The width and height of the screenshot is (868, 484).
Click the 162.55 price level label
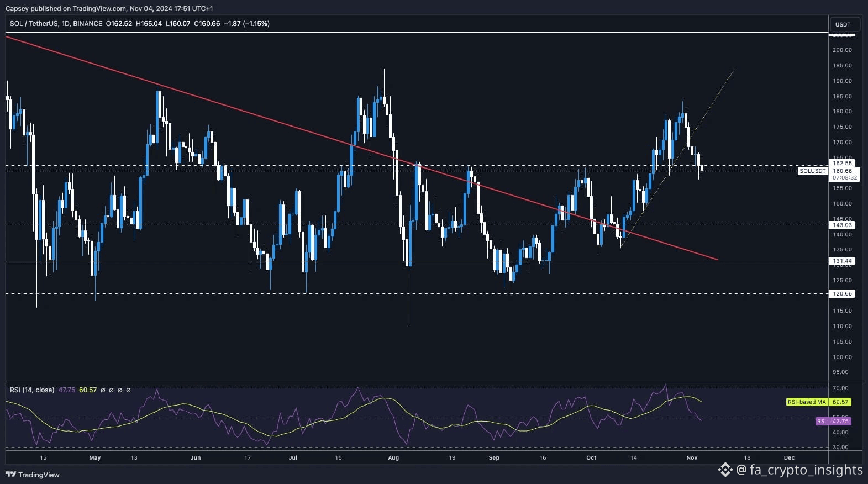(842, 164)
